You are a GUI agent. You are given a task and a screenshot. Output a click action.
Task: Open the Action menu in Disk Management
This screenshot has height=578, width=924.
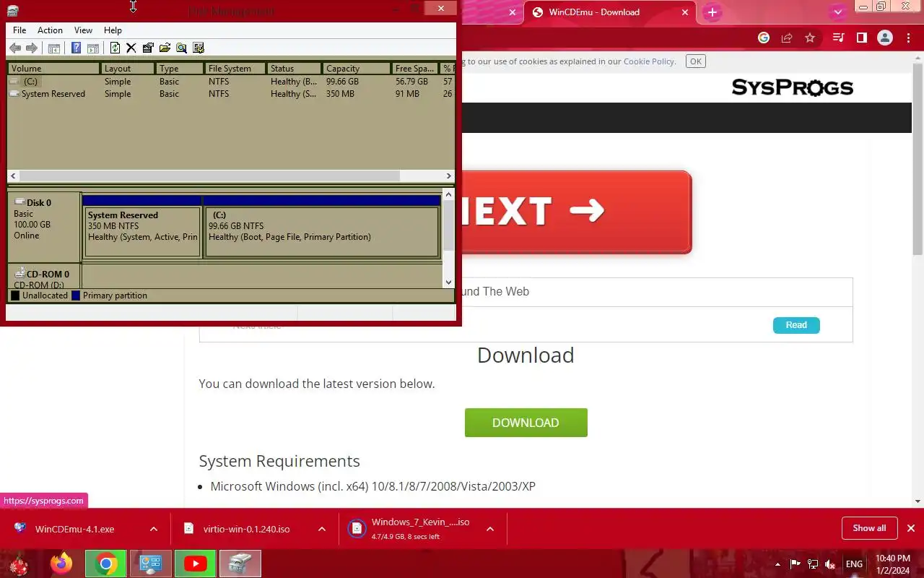pos(50,30)
